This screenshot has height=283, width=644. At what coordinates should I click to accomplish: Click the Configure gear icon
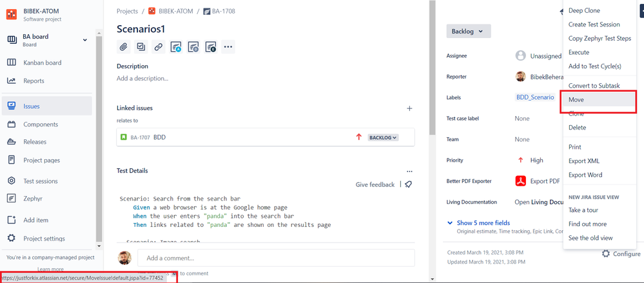606,254
